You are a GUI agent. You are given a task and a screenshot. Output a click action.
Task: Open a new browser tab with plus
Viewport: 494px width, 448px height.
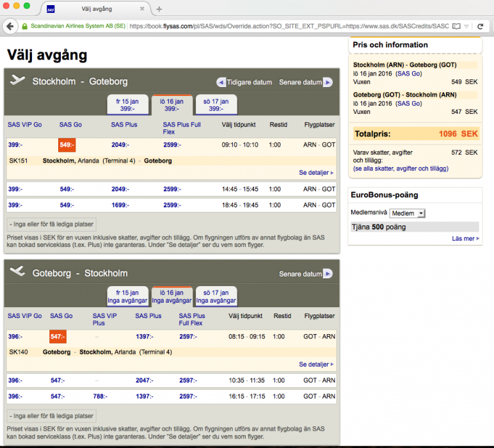[x=159, y=10]
